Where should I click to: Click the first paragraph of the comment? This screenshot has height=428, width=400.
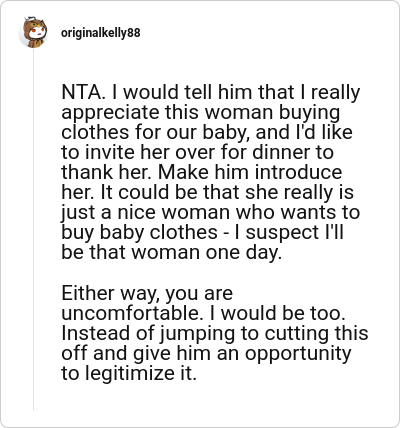211,172
